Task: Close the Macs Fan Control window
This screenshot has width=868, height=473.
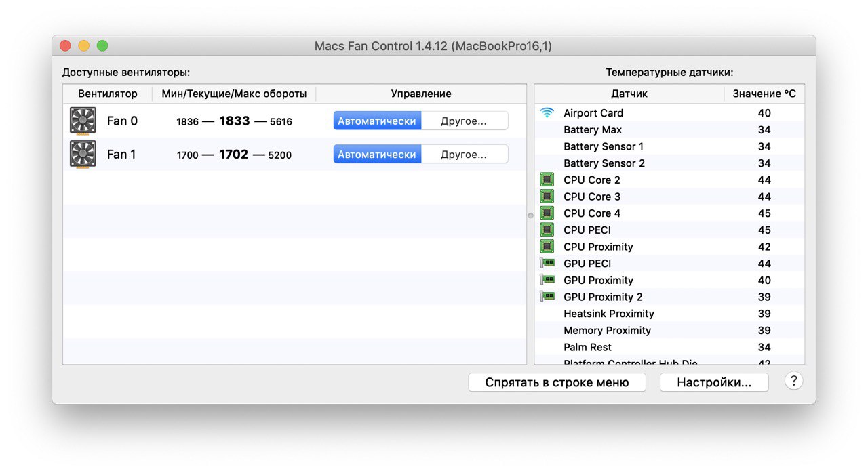Action: click(65, 46)
